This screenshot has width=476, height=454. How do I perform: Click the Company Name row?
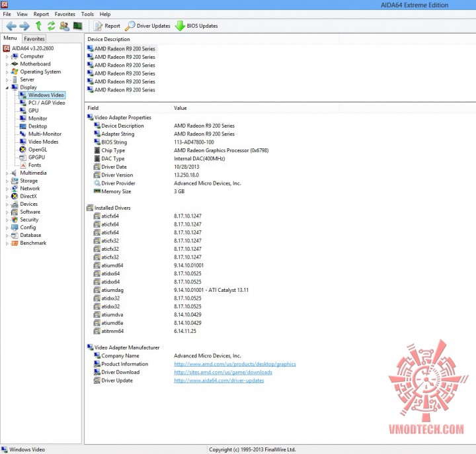point(167,355)
